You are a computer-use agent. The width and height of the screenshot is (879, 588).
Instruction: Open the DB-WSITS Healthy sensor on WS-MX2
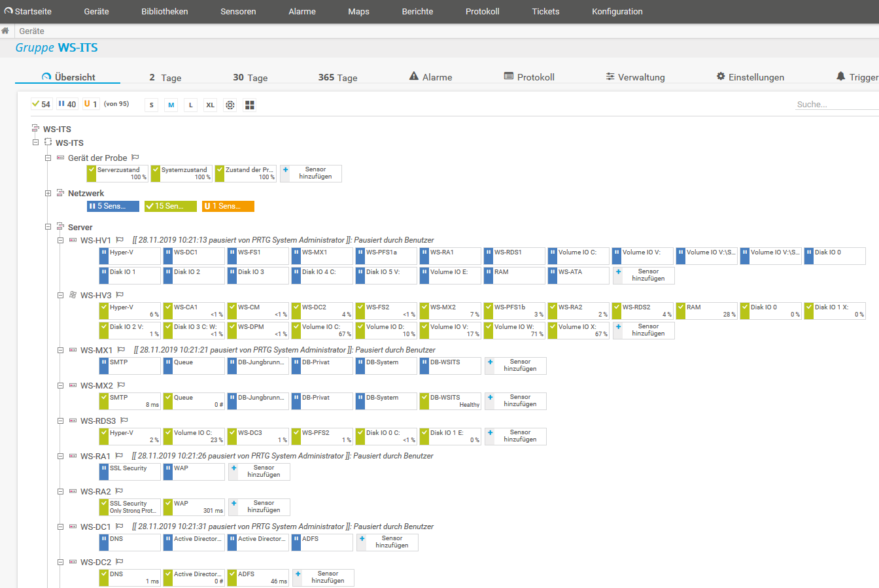(450, 402)
